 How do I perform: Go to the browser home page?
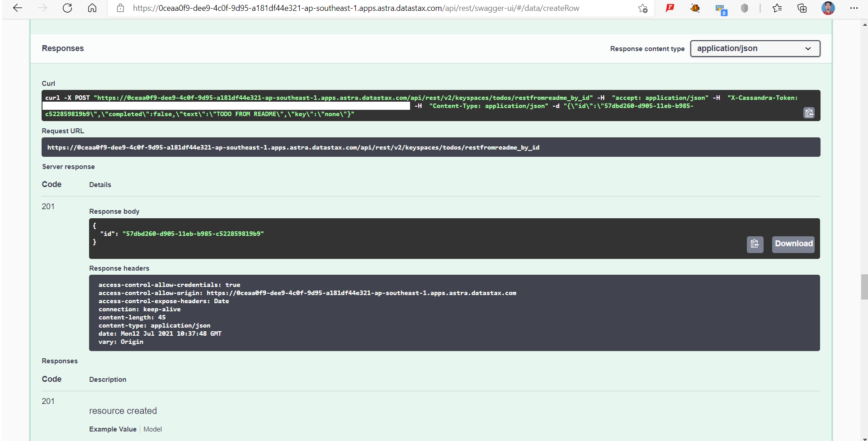point(92,8)
